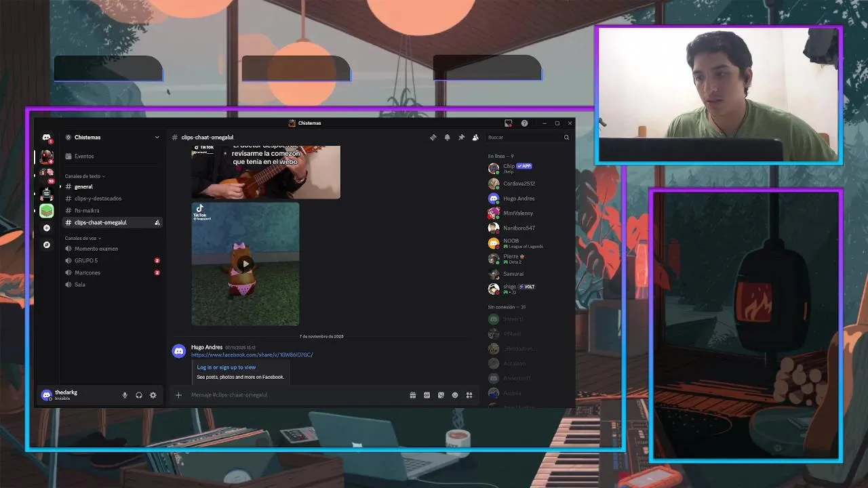Viewport: 868px width, 488px height.
Task: Show pinned messages pin icon
Action: (x=461, y=138)
